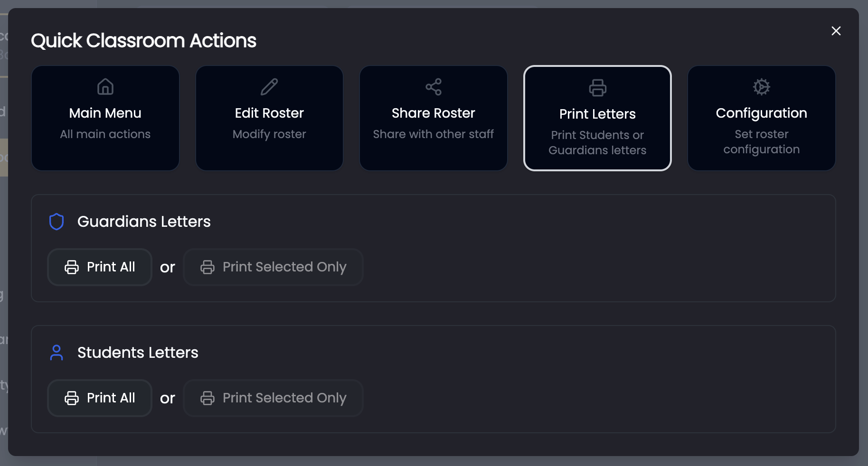Print selected Guardians letters only

tap(274, 267)
